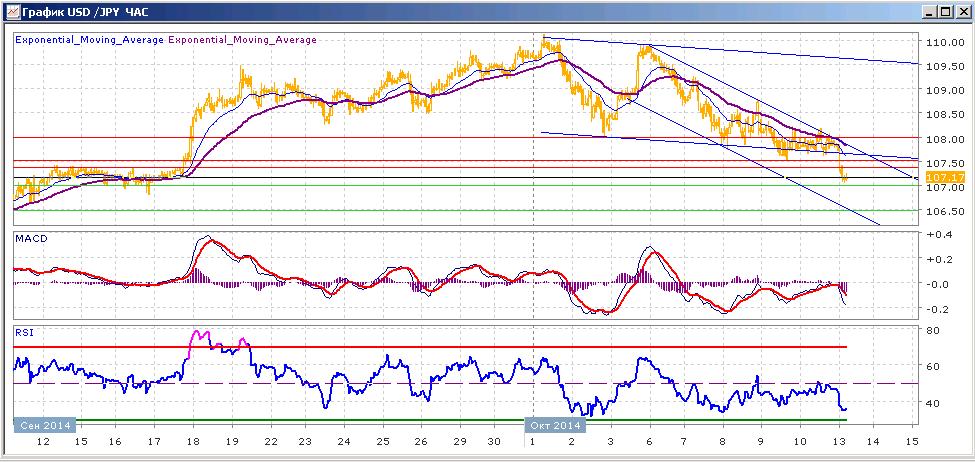Click date label 16 on time axis
The height and width of the screenshot is (462, 975).
115,441
